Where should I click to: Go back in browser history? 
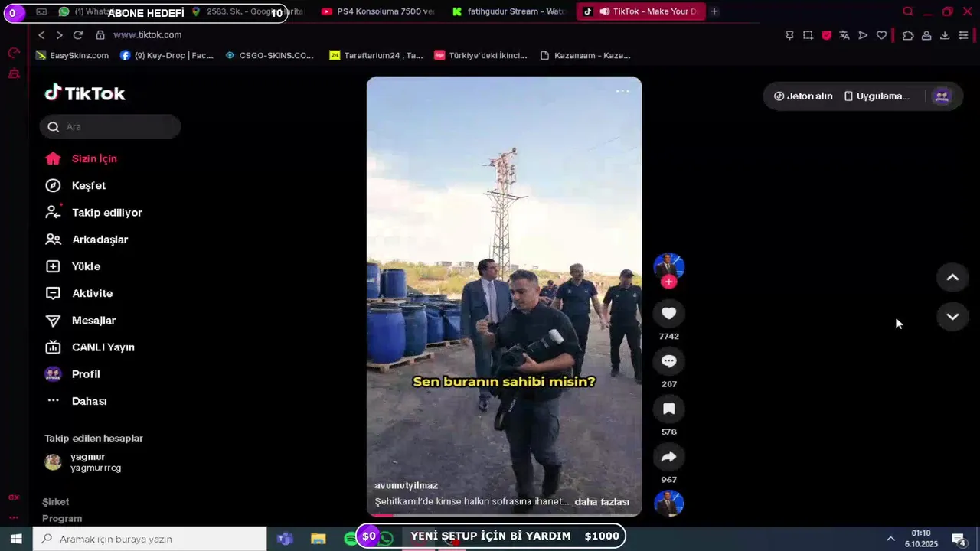tap(41, 35)
